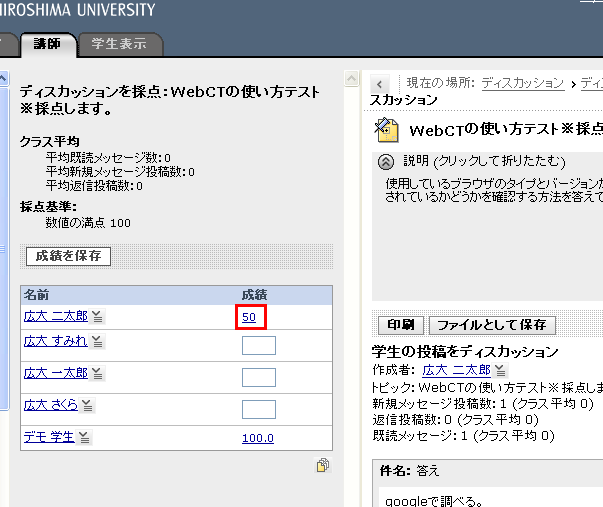
Task: Open action menu icon beside author 広大 二太郎
Action: (x=500, y=370)
